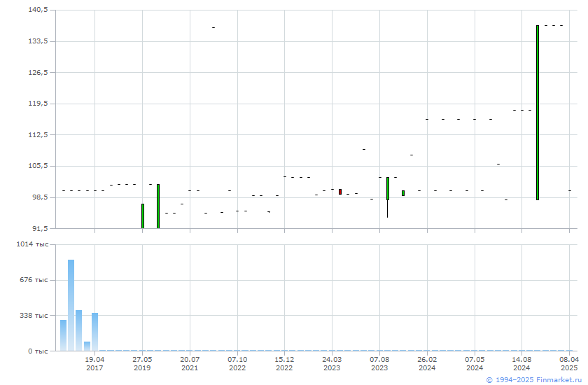Click the red candlestick after 24.03 2023

pos(340,192)
